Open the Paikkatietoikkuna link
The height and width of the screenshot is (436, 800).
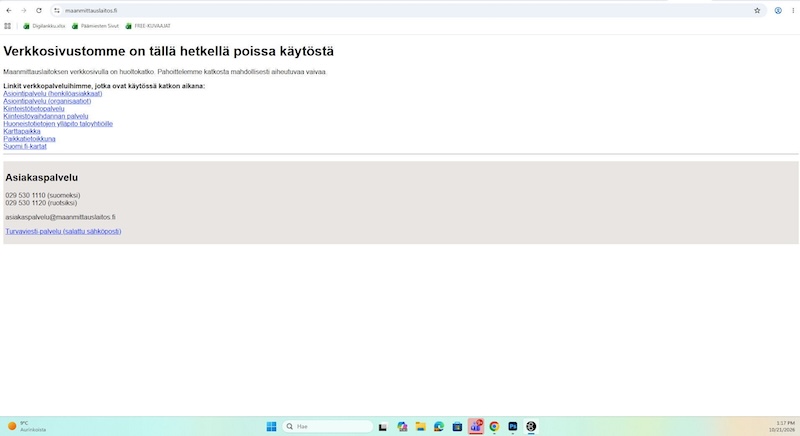(x=29, y=139)
